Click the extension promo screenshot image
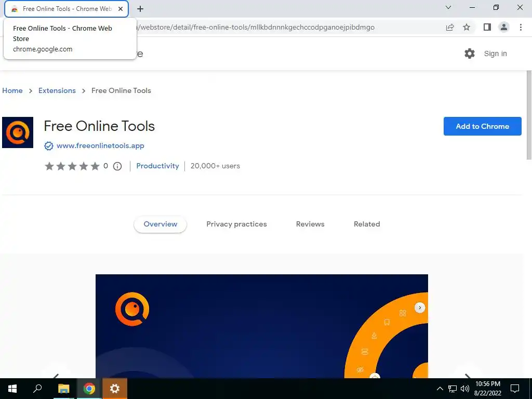Viewport: 532px width, 399px height. click(x=262, y=326)
